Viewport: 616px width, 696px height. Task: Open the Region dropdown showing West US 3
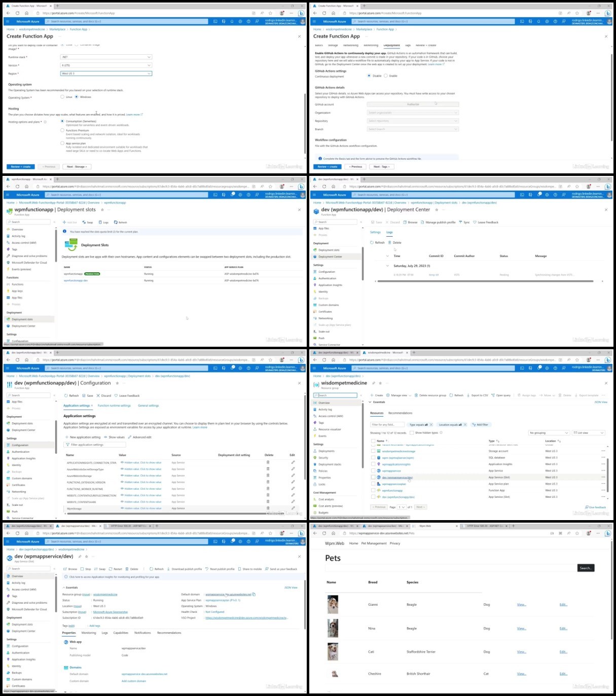click(x=106, y=74)
